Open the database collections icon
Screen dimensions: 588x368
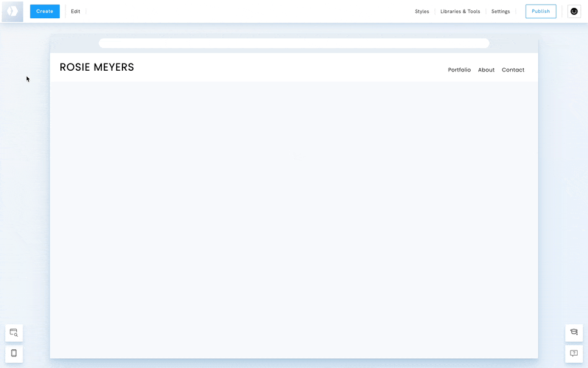(x=574, y=332)
